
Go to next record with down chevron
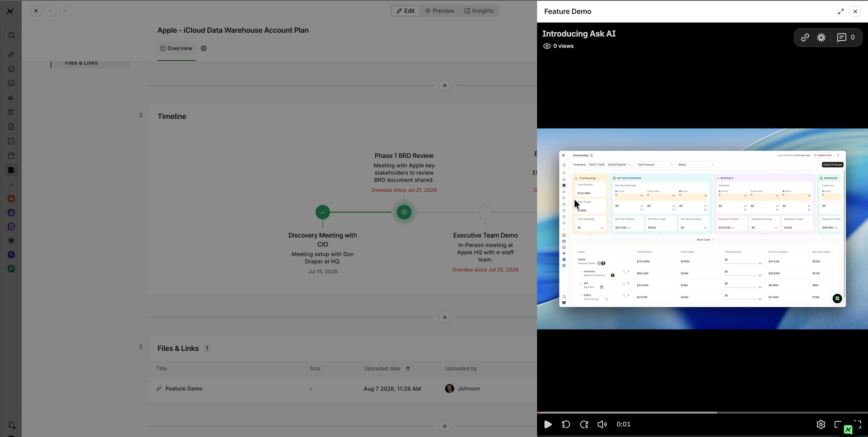click(50, 11)
